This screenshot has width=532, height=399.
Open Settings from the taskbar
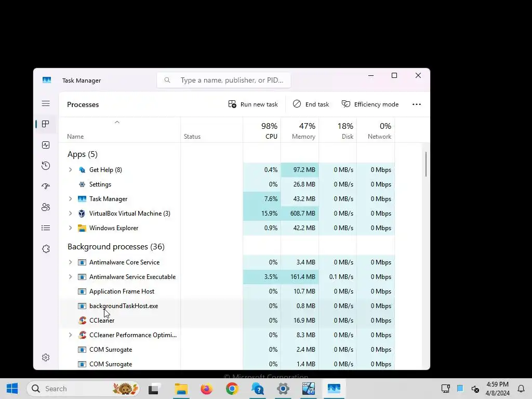[283, 389]
